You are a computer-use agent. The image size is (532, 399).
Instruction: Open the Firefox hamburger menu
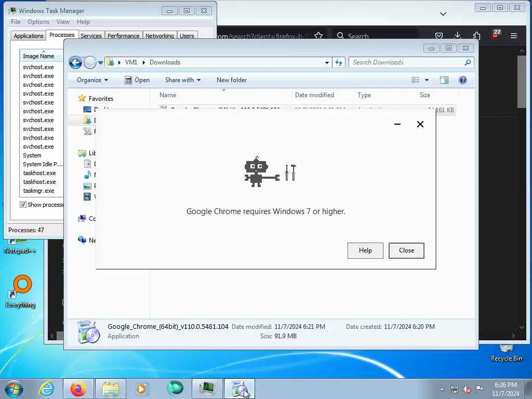[x=514, y=36]
